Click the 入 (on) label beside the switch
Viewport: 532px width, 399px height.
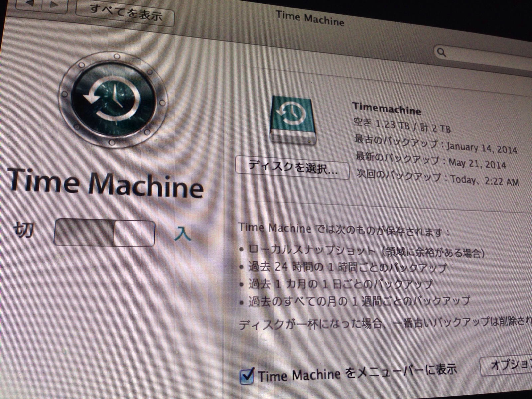click(x=183, y=234)
